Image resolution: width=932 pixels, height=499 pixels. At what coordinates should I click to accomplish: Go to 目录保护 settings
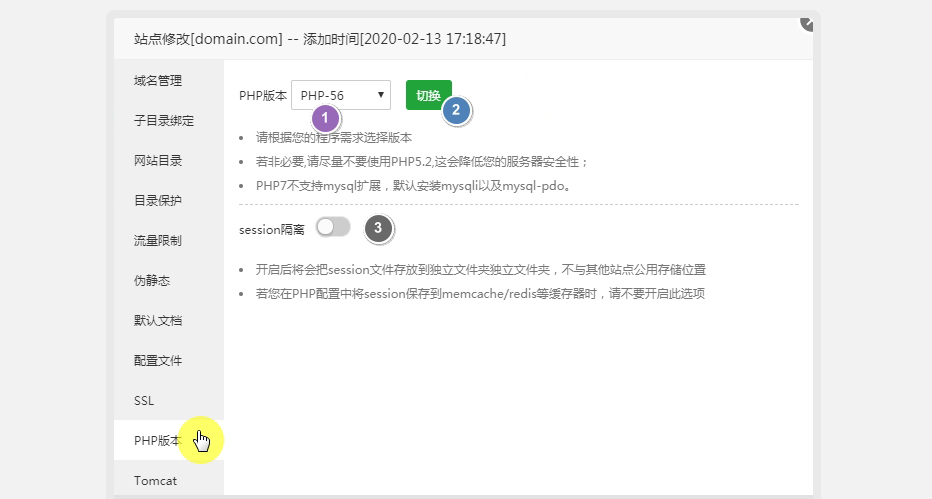click(169, 200)
